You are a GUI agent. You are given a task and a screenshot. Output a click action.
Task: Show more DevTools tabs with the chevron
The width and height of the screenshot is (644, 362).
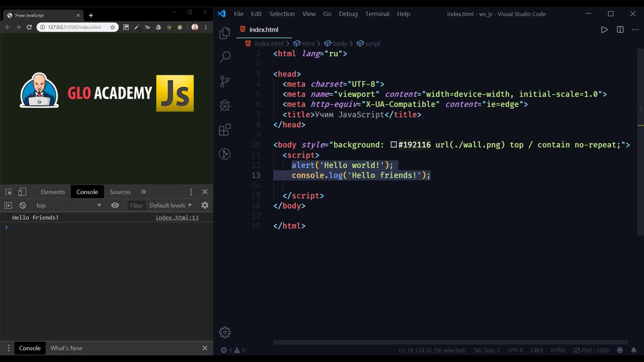click(143, 192)
